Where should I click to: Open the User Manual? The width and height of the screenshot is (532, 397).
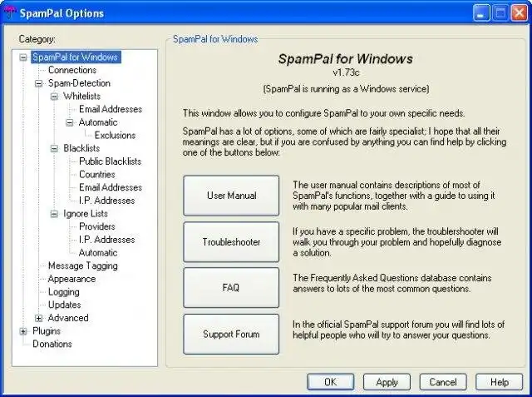(x=231, y=196)
